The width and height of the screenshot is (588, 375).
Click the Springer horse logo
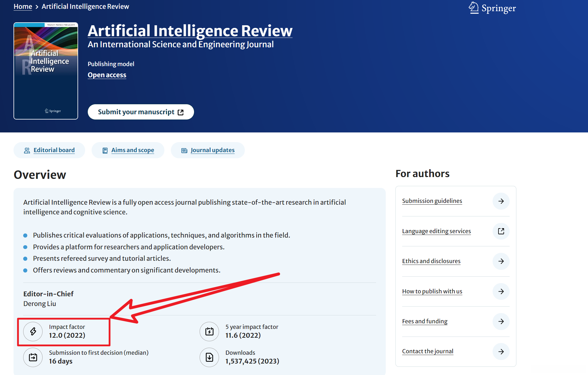[474, 8]
